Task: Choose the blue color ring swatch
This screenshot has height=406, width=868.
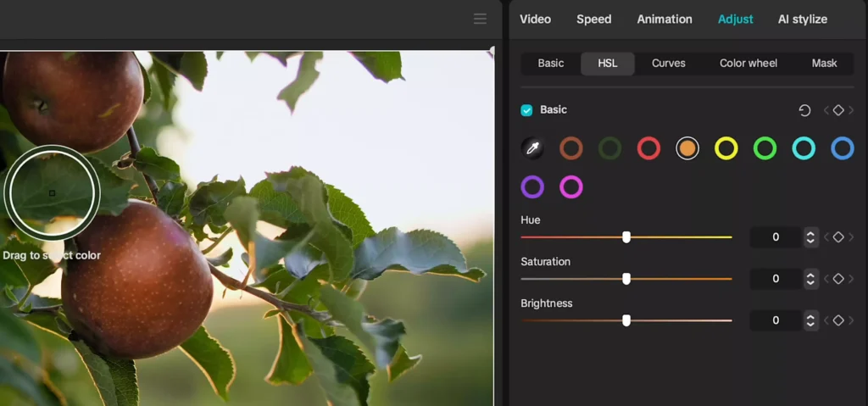Action: click(x=843, y=148)
